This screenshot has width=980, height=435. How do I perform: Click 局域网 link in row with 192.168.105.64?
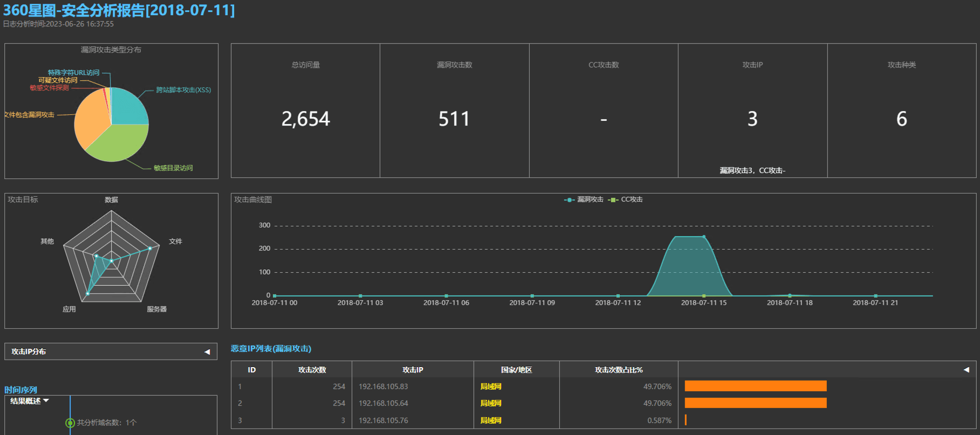pyautogui.click(x=491, y=403)
